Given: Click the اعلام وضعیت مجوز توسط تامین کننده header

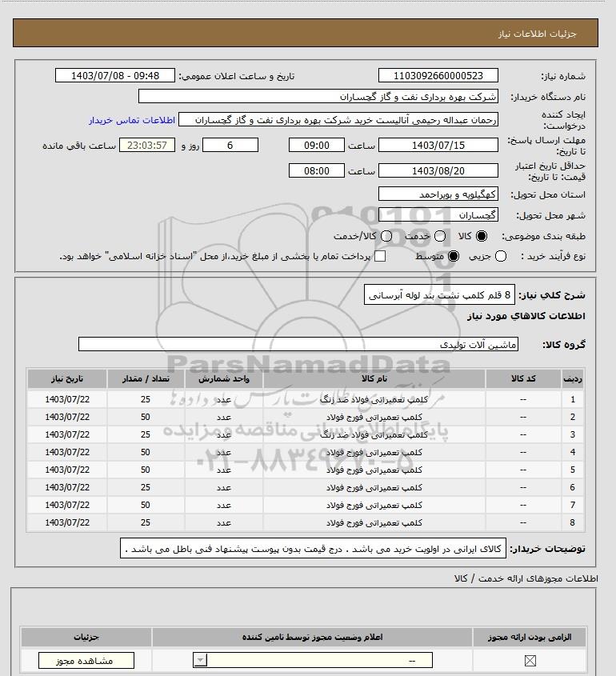Looking at the screenshot, I should pos(312,637).
